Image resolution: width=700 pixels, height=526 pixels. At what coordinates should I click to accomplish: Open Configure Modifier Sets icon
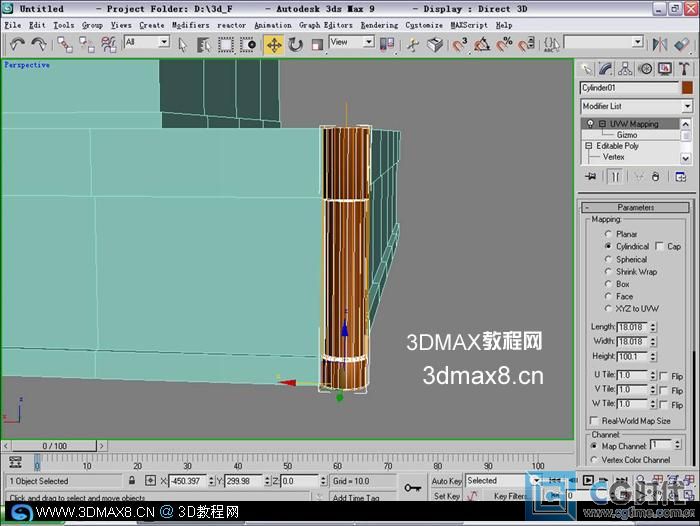(680, 177)
